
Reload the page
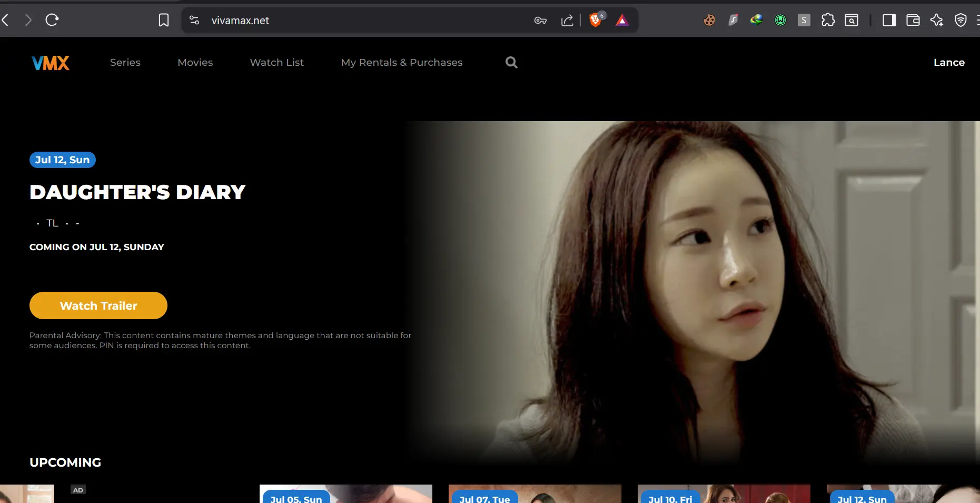point(52,21)
